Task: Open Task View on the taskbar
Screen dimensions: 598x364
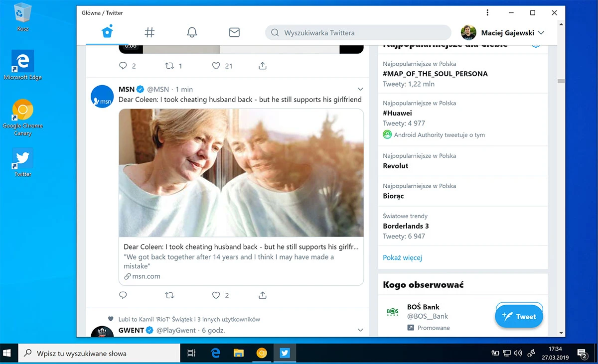Action: pyautogui.click(x=191, y=354)
